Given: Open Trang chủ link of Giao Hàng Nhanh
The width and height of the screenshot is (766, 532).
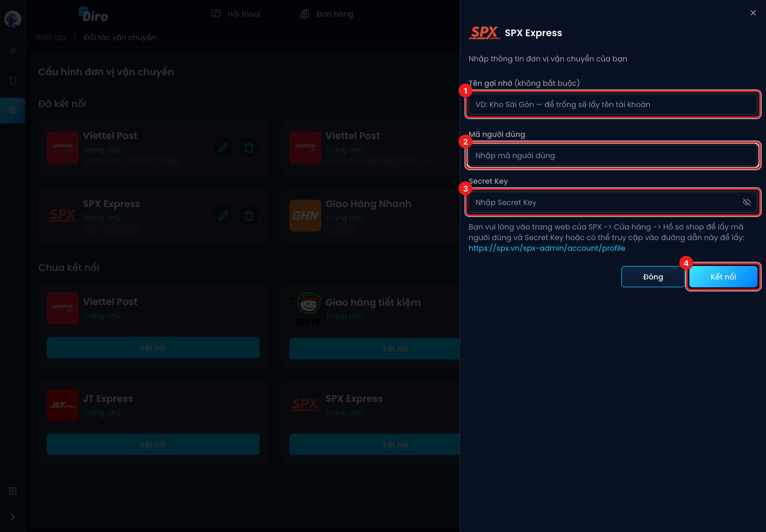Looking at the screenshot, I should [x=344, y=218].
